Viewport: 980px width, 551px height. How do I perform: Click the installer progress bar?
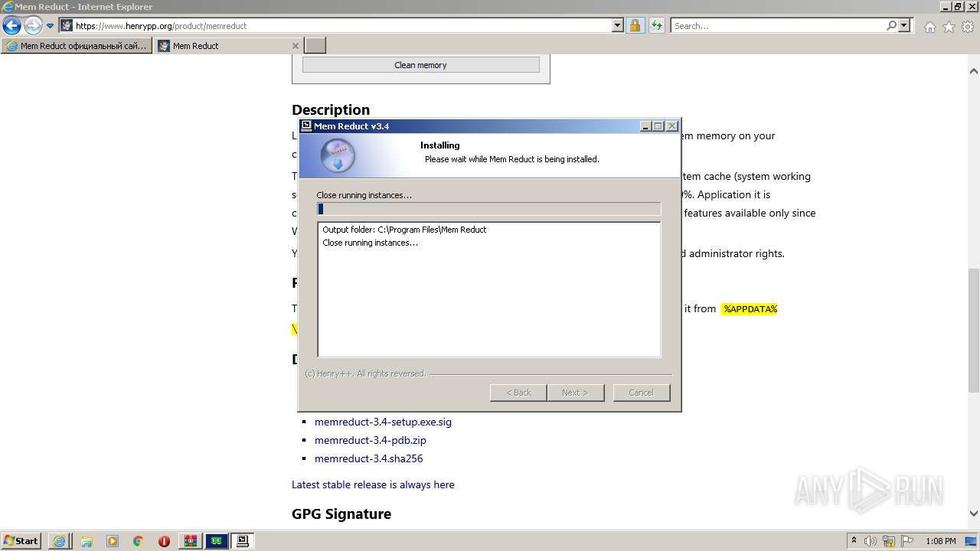[488, 209]
